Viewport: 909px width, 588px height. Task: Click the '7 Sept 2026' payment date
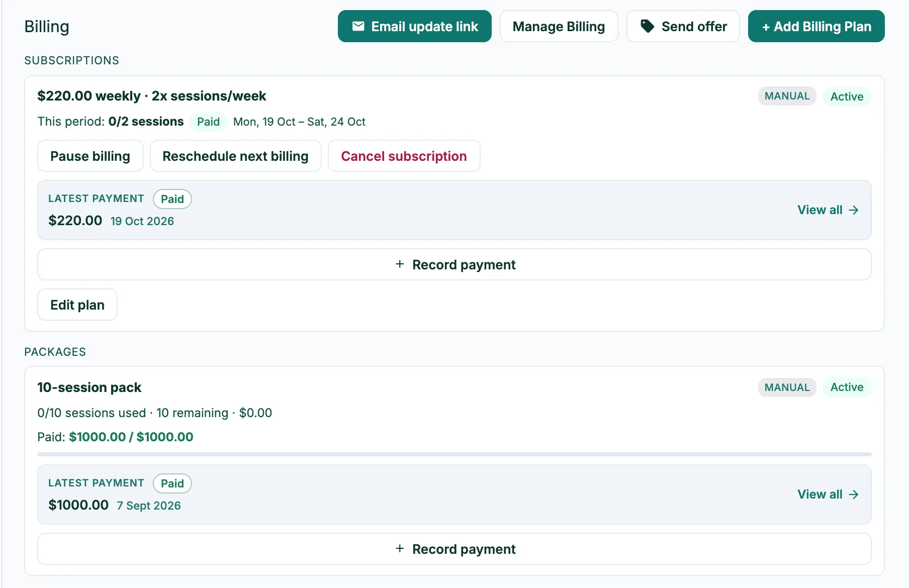149,506
